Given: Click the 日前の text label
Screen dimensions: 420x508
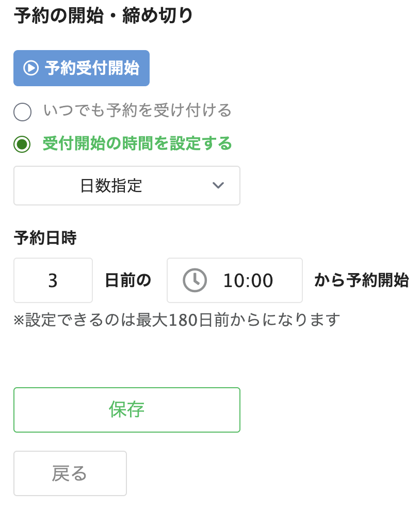Looking at the screenshot, I should (128, 280).
